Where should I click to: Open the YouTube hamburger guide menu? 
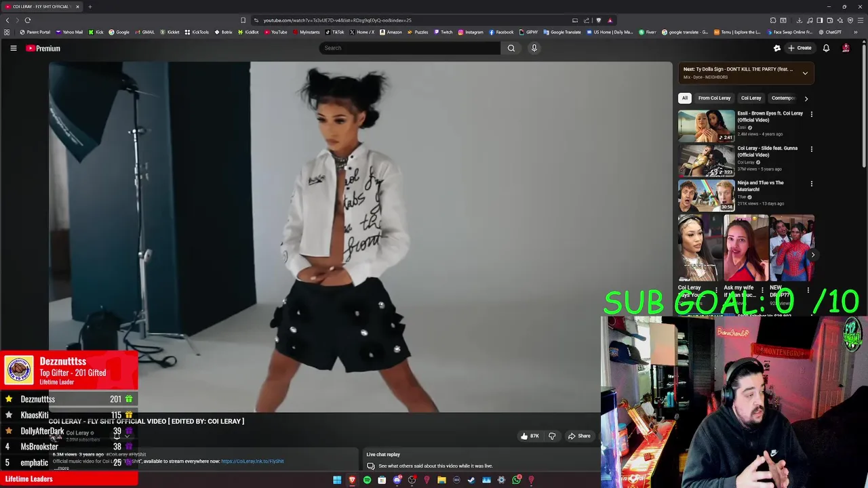tap(13, 48)
